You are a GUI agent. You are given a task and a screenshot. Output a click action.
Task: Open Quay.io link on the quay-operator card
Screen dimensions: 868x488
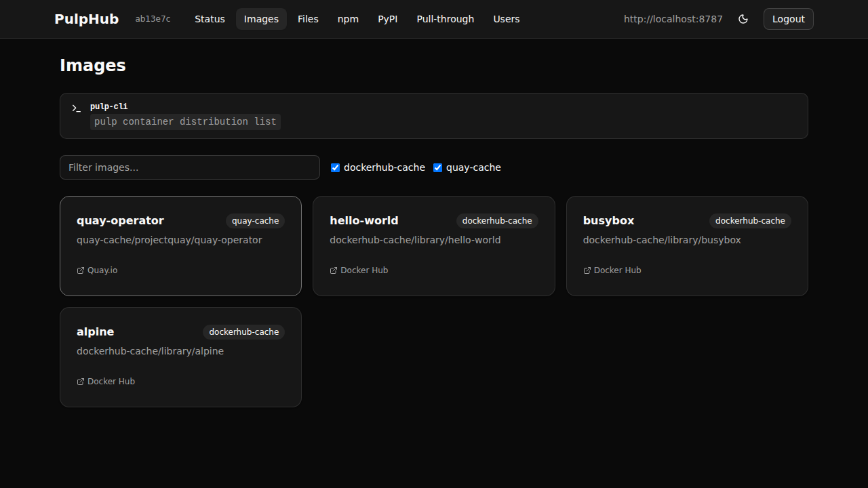97,270
